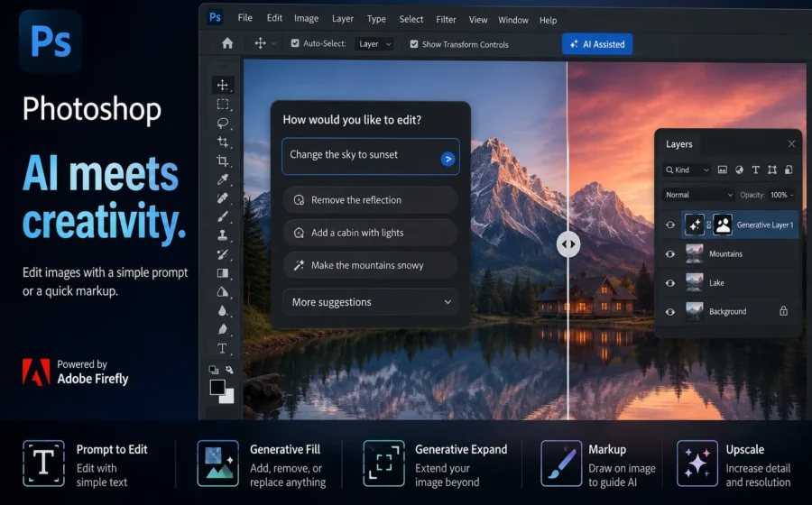812x505 pixels.
Task: Click the Change the sky to sunset prompt field
Action: (x=371, y=156)
